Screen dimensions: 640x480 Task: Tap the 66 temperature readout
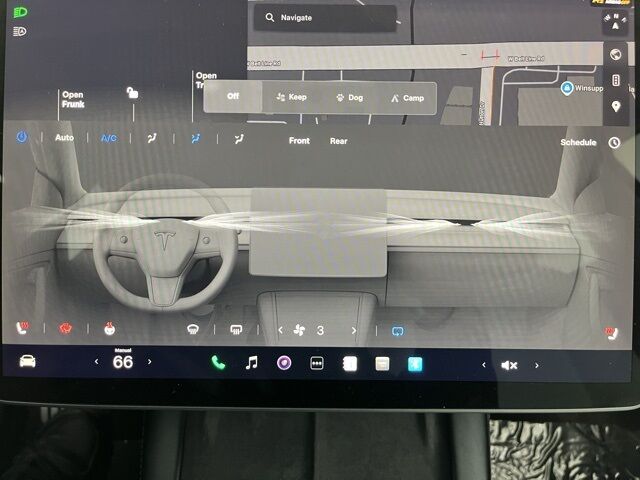click(123, 362)
